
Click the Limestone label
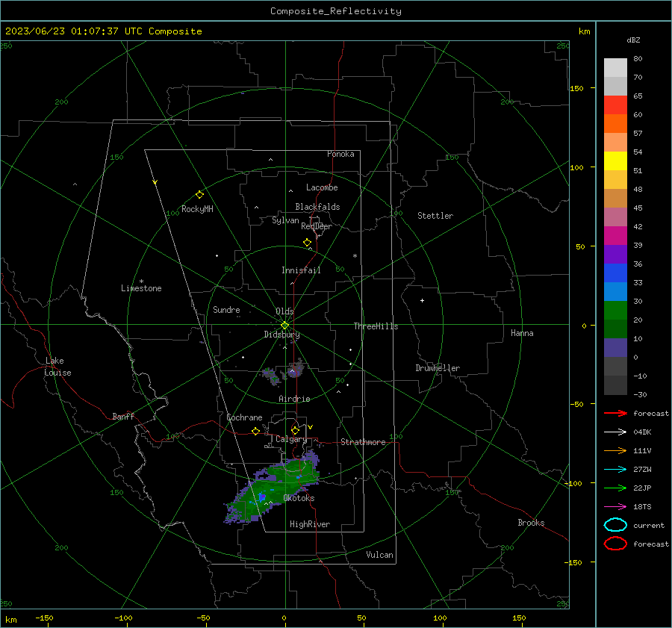(x=141, y=288)
